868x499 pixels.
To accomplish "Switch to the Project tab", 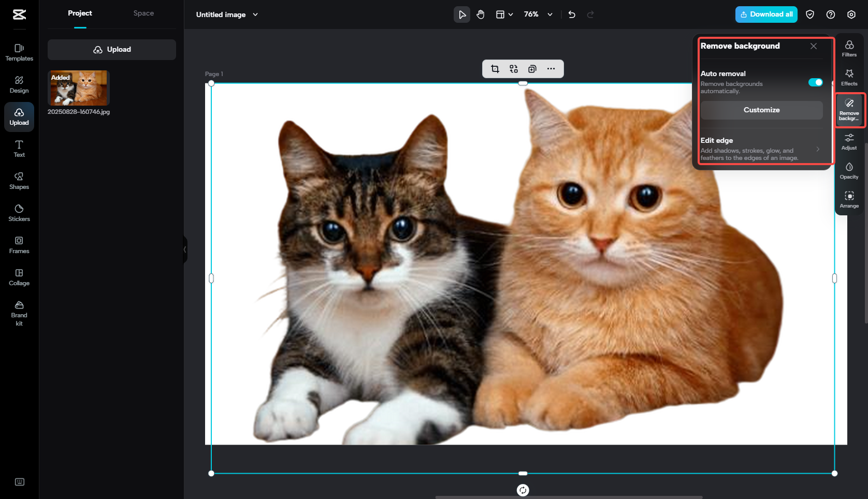I will 80,13.
